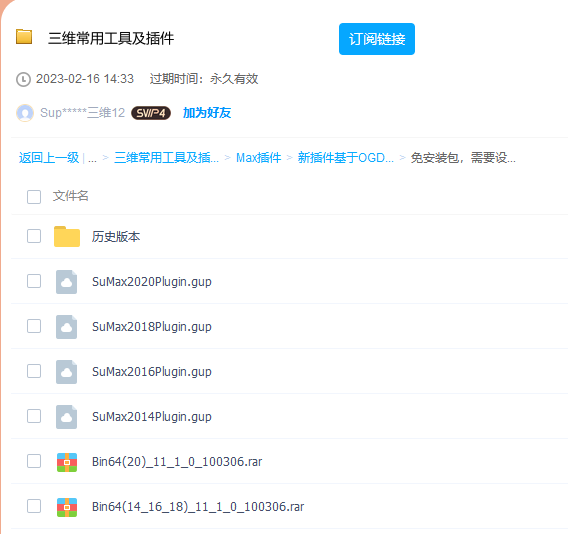Screen dimensions: 568x534
Task: Click the Bin64(14_16_18) rar archive icon
Action: (67, 507)
